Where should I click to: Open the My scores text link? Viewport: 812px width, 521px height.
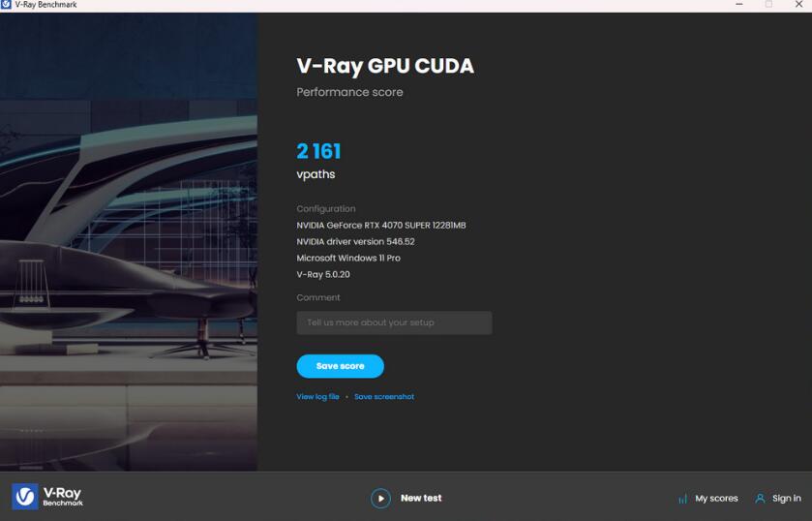[716, 499]
